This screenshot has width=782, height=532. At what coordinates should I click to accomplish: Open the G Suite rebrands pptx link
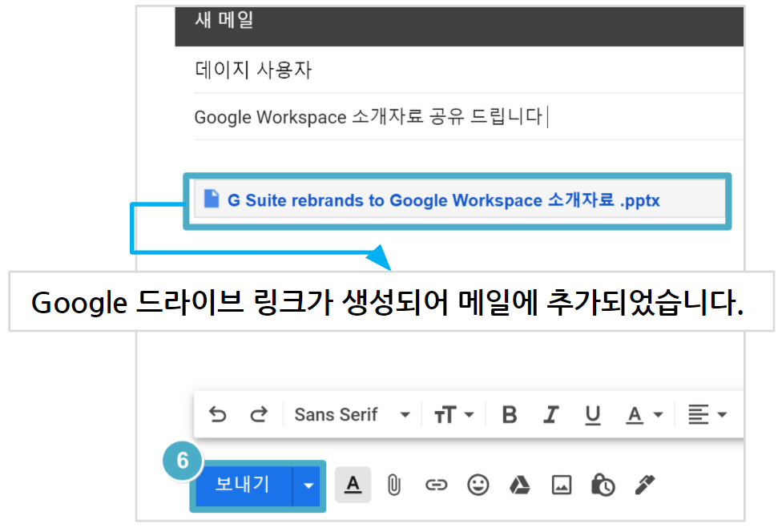443,200
